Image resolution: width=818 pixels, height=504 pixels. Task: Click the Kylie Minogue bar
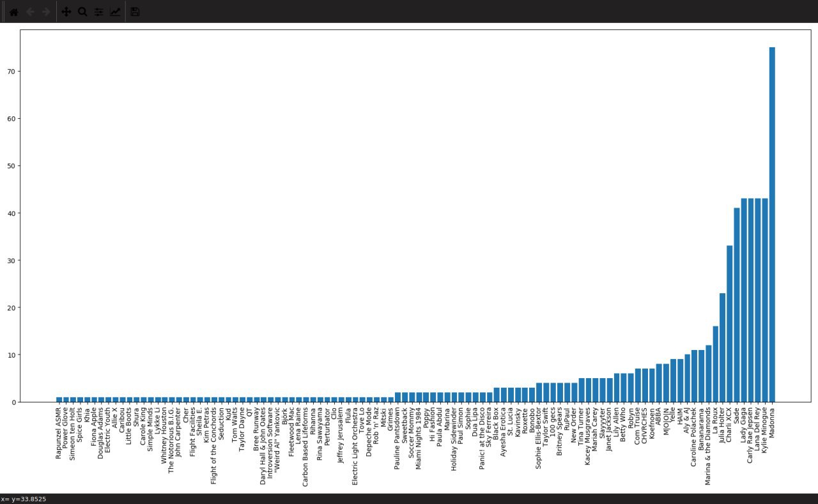click(x=765, y=300)
